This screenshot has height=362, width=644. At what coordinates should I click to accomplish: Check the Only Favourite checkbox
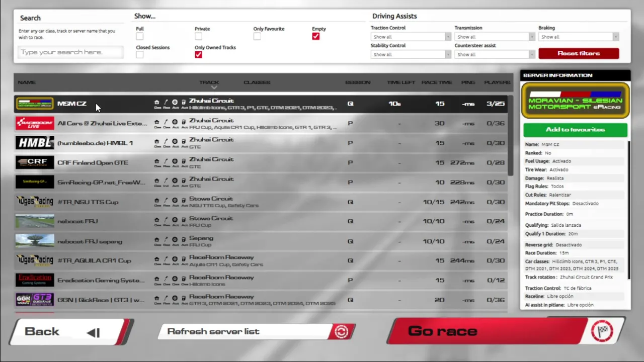tap(257, 36)
